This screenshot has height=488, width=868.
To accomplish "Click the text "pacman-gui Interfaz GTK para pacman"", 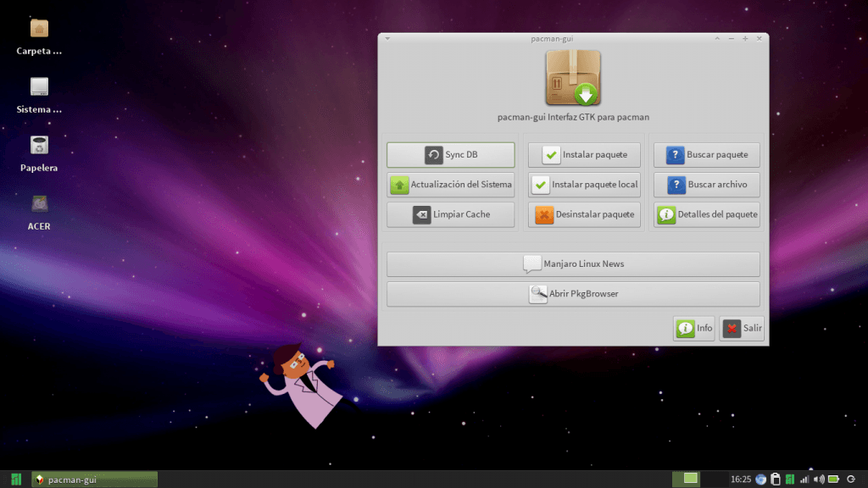I will 573,117.
